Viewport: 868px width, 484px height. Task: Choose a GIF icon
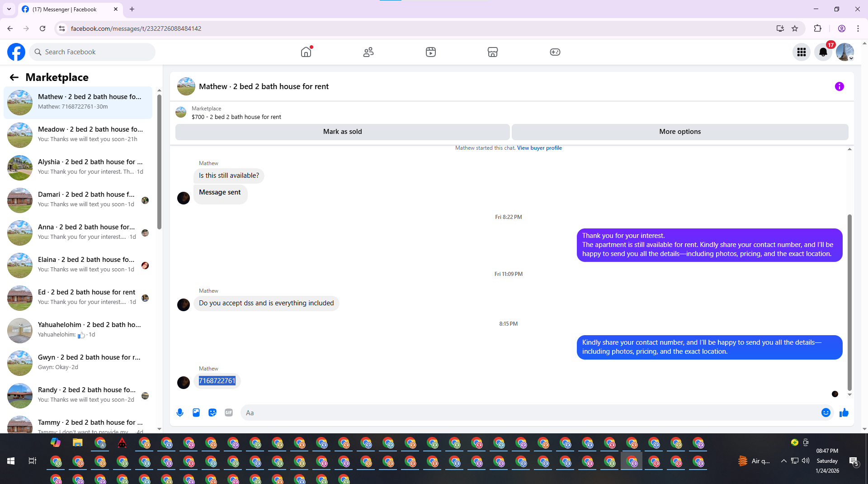(x=229, y=413)
